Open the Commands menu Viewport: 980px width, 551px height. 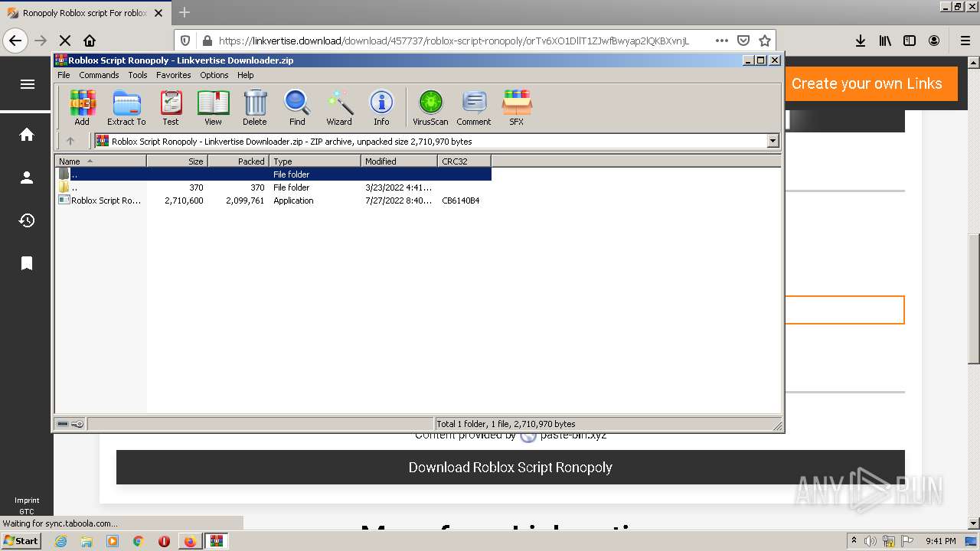pos(99,75)
